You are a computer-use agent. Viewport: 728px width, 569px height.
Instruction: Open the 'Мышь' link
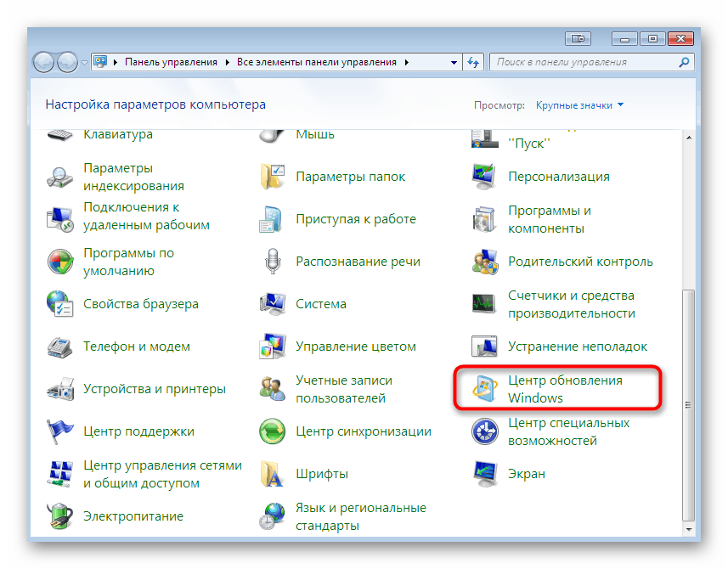[x=315, y=134]
